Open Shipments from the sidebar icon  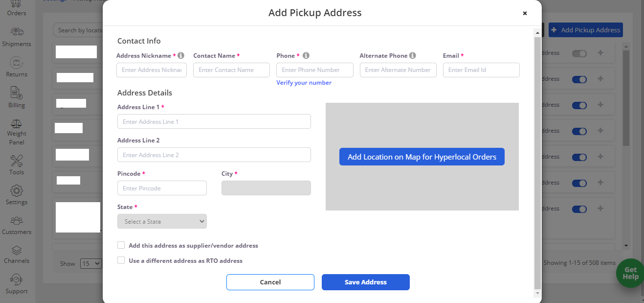pyautogui.click(x=17, y=32)
